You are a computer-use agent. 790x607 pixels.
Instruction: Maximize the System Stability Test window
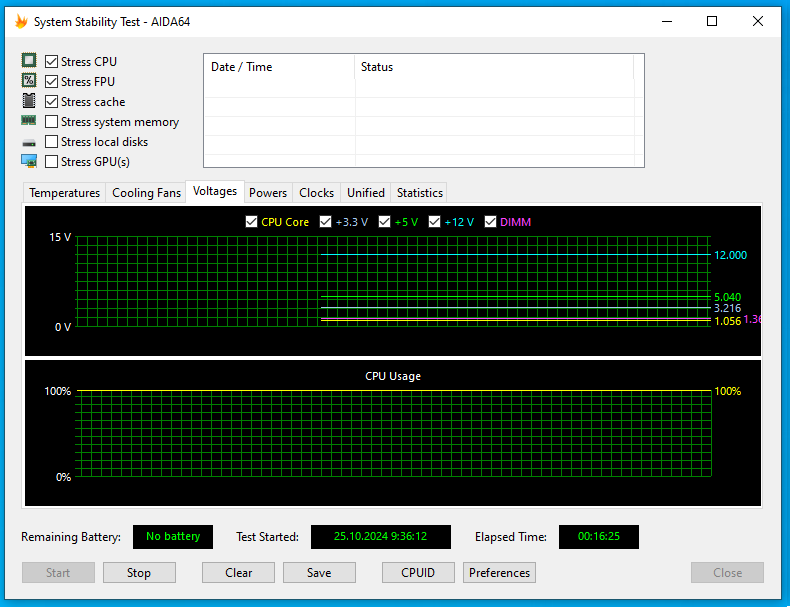712,21
